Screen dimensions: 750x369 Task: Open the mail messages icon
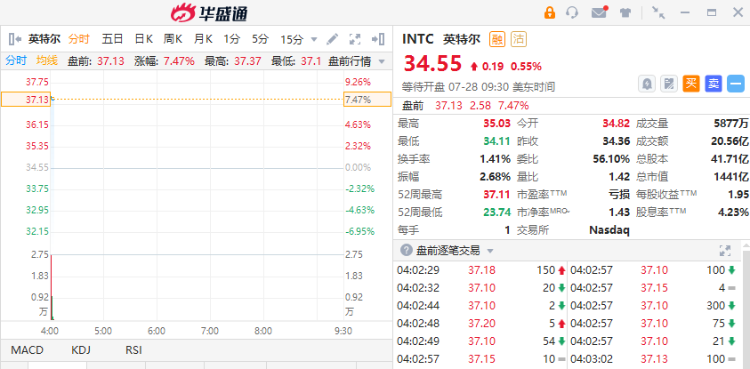tap(599, 12)
